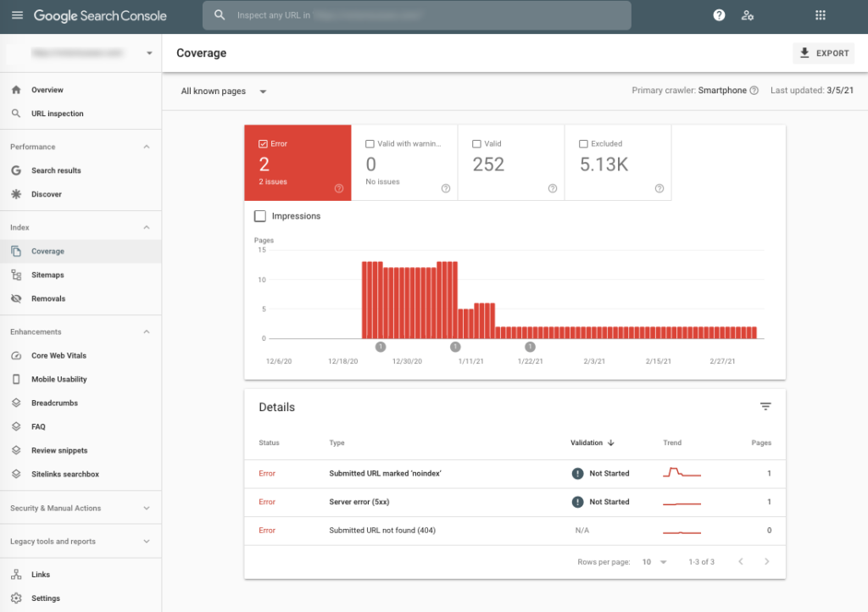868x612 pixels.
Task: Open the hamburger navigation menu
Action: (x=17, y=15)
